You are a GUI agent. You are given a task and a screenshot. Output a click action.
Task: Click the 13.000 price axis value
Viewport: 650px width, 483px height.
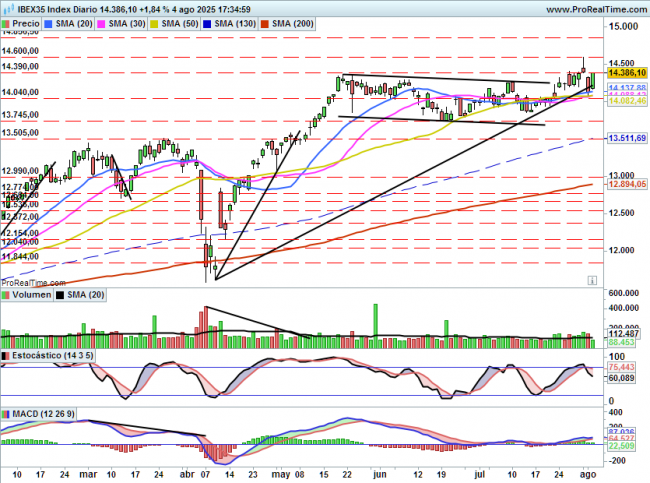pos(621,175)
